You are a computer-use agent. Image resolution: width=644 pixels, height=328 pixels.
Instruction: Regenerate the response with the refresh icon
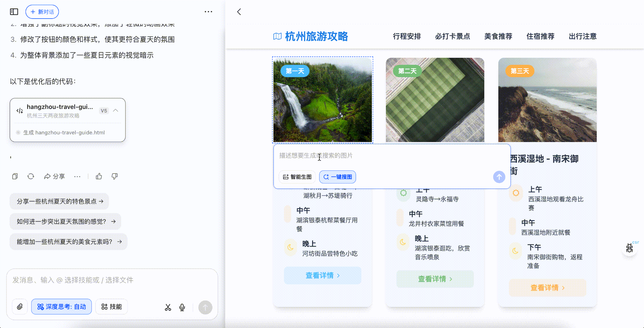(31, 176)
